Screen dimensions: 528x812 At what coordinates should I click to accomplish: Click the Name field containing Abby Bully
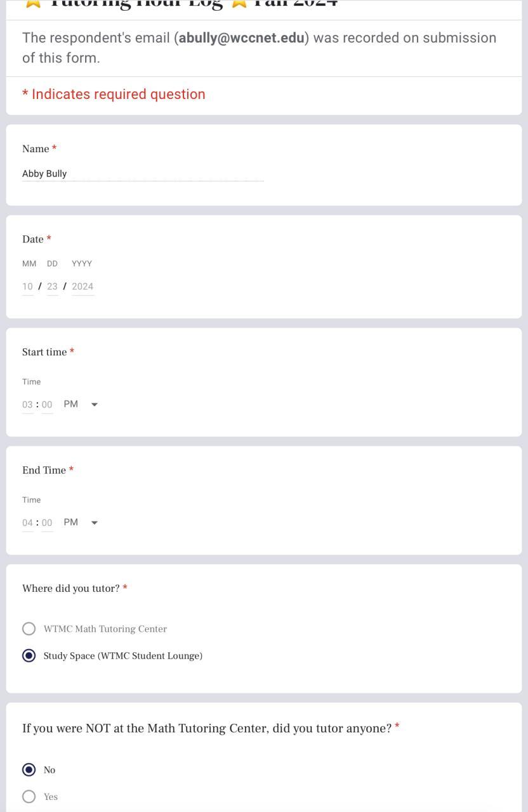[x=143, y=174]
